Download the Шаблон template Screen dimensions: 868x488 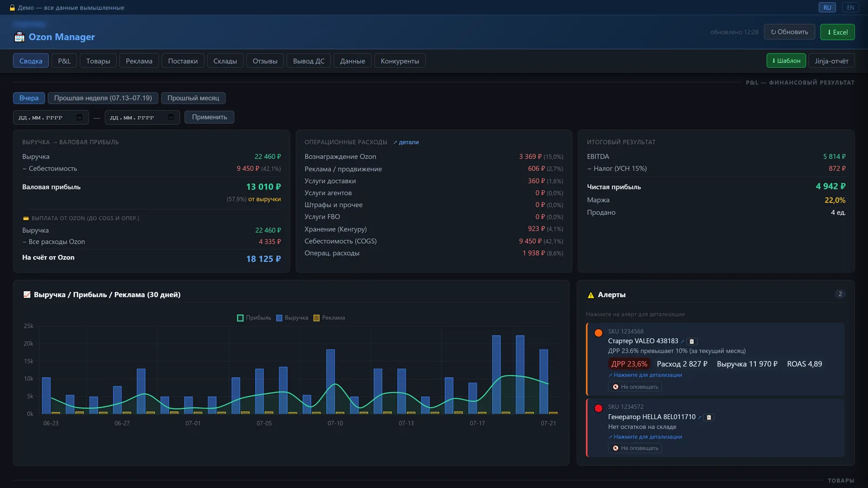[786, 61]
